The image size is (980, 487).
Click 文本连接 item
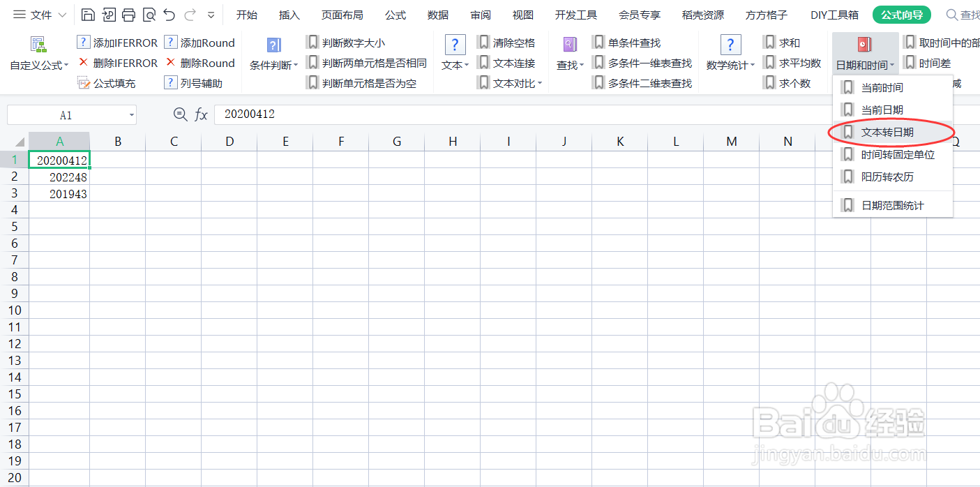click(506, 63)
